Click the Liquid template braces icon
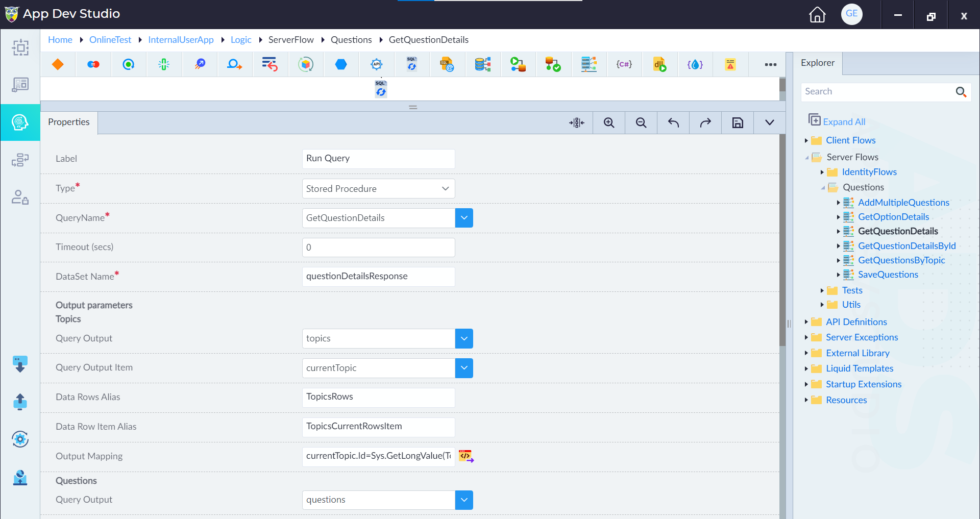Viewport: 980px width, 519px height. point(695,64)
